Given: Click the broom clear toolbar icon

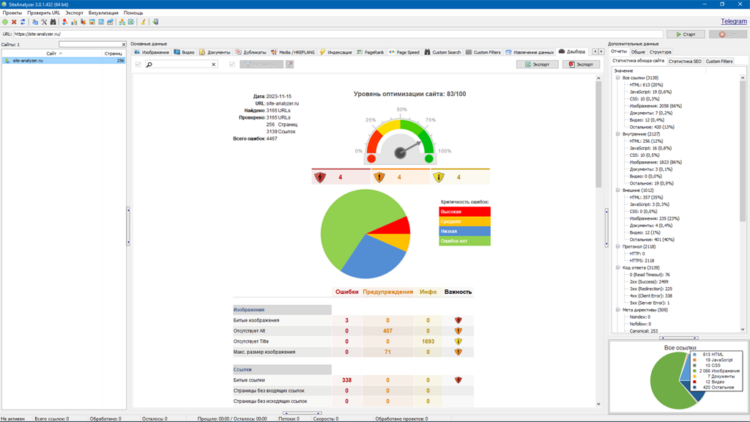Looking at the screenshot, I should coord(143,22).
